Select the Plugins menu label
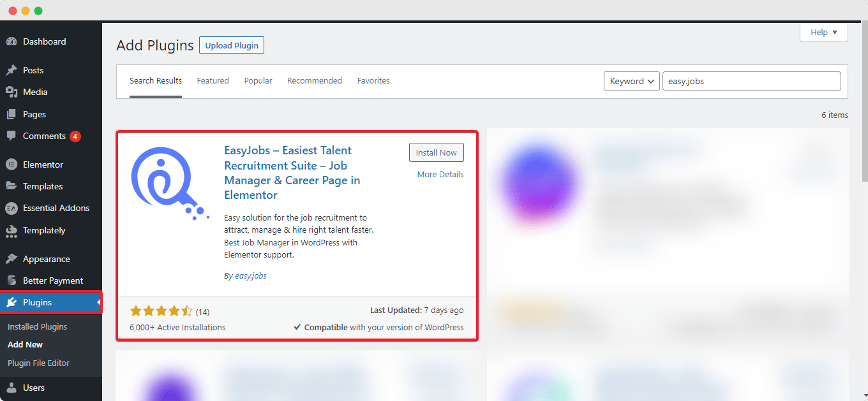 38,302
